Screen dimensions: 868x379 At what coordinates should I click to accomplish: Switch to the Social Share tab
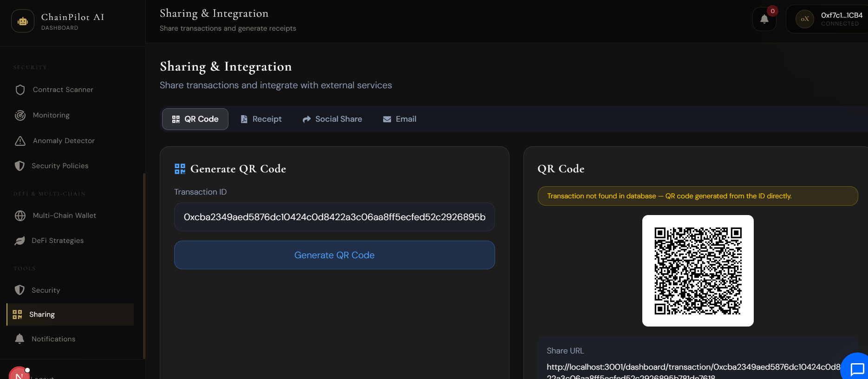[332, 119]
